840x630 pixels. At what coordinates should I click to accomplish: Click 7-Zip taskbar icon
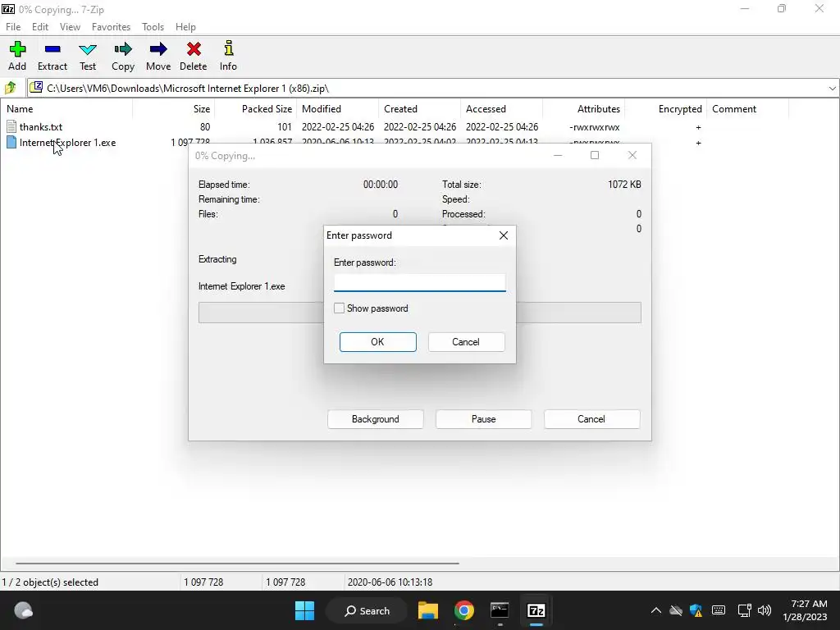point(536,610)
